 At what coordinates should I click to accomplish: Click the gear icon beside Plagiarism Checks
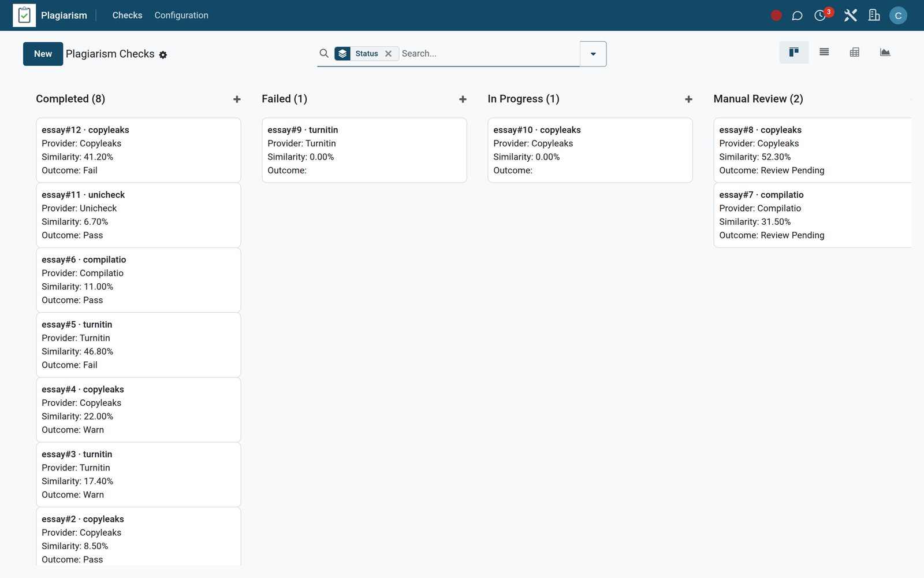coord(163,55)
